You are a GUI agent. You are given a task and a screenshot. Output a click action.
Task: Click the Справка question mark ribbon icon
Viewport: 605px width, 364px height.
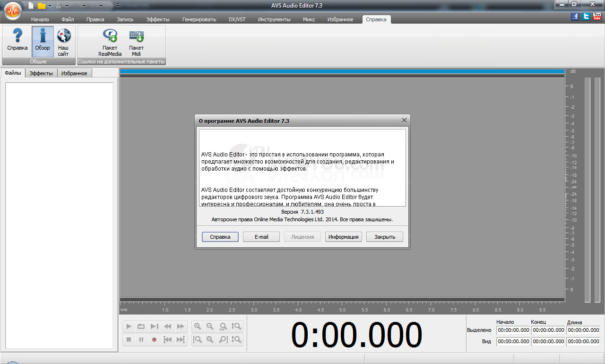point(17,42)
